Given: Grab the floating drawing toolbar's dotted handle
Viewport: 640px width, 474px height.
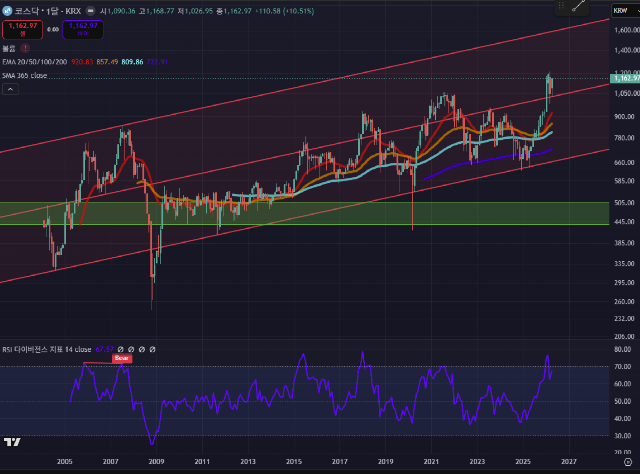Looking at the screenshot, I should [561, 5].
